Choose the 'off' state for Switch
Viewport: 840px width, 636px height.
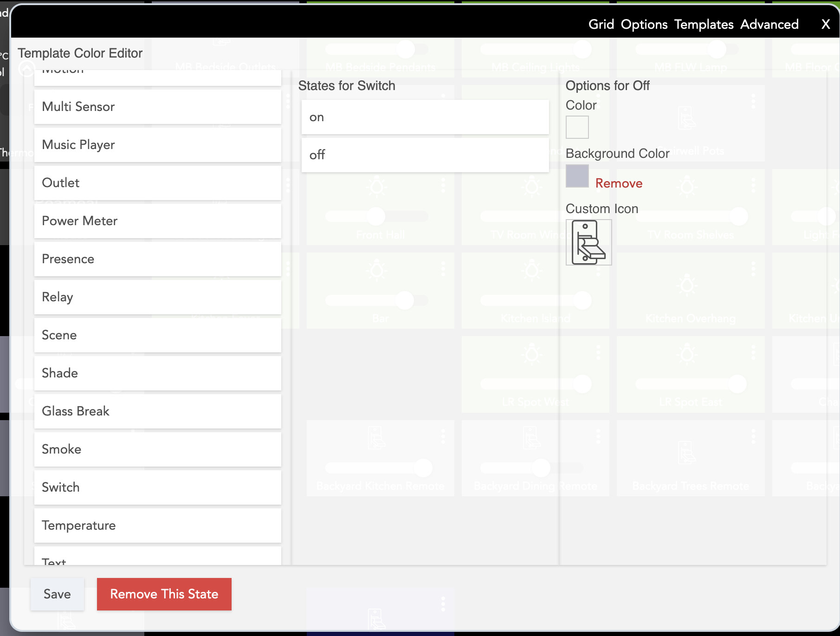click(425, 155)
